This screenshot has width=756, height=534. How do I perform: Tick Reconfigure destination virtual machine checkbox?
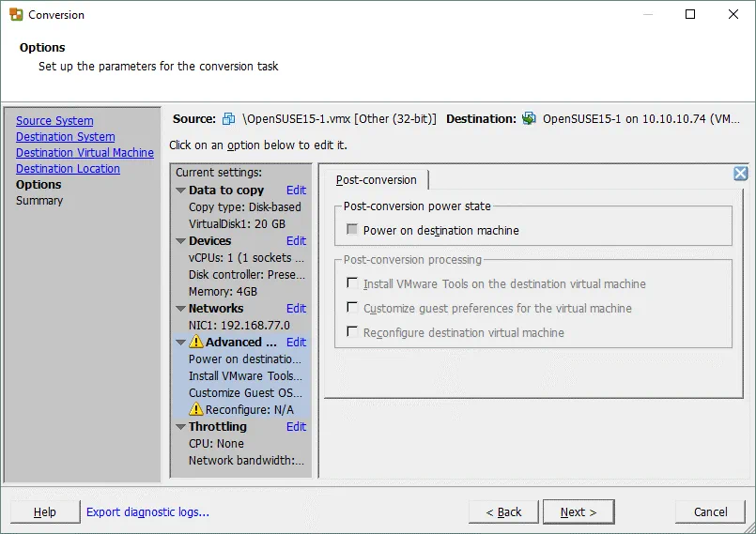352,332
